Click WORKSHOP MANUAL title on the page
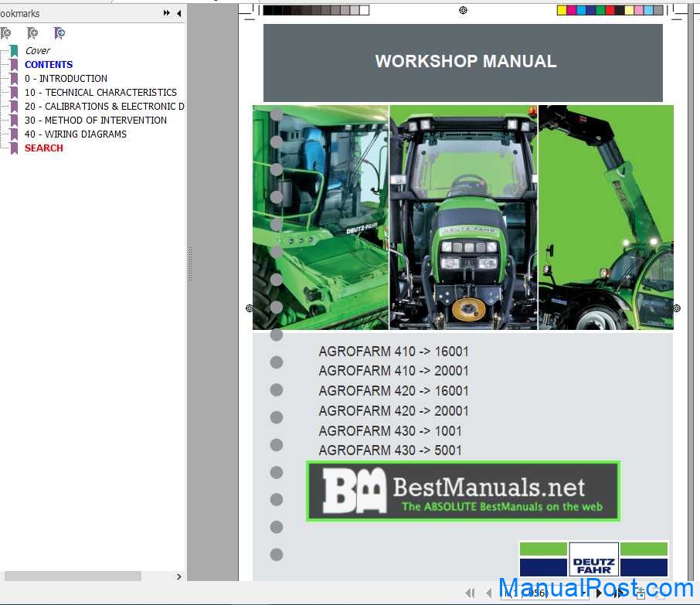700x605 pixels. [x=466, y=61]
